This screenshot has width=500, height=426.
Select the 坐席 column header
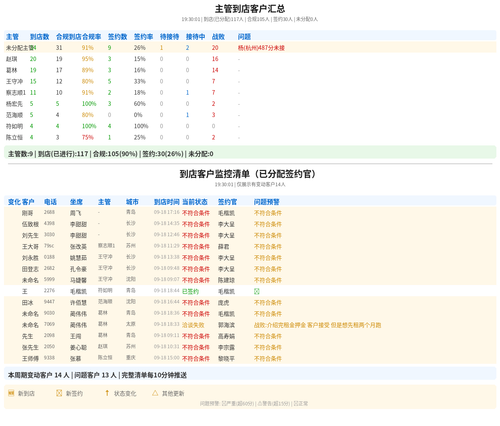76,202
